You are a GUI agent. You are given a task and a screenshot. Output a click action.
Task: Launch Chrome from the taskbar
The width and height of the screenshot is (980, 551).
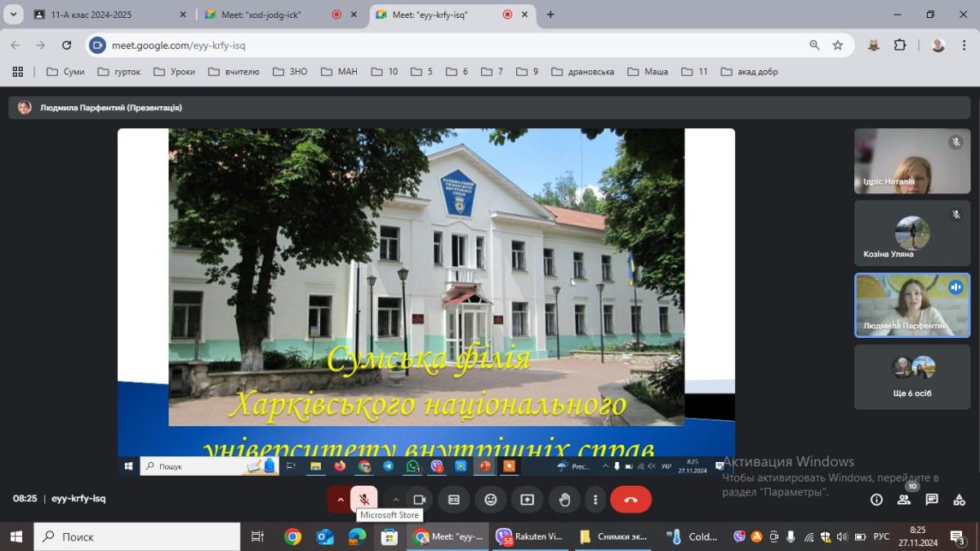coord(293,536)
